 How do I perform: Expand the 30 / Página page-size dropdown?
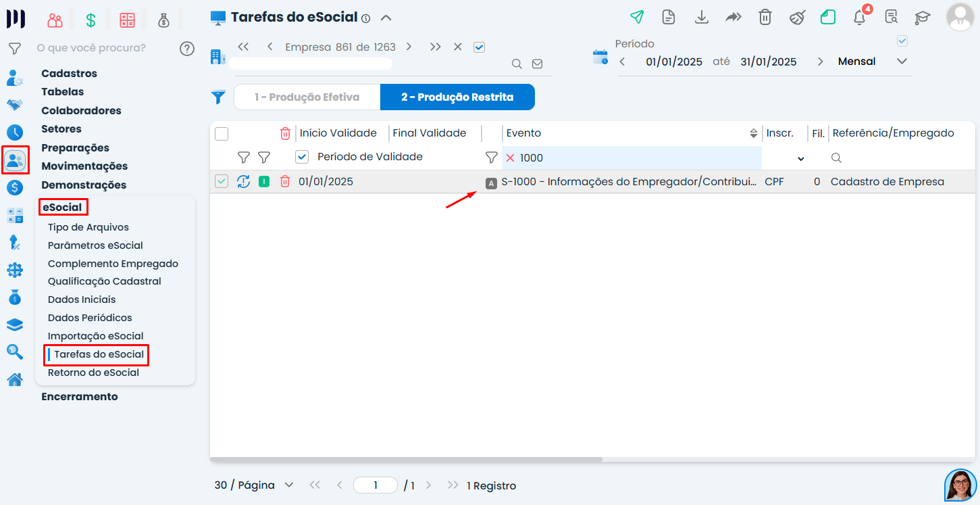[255, 485]
